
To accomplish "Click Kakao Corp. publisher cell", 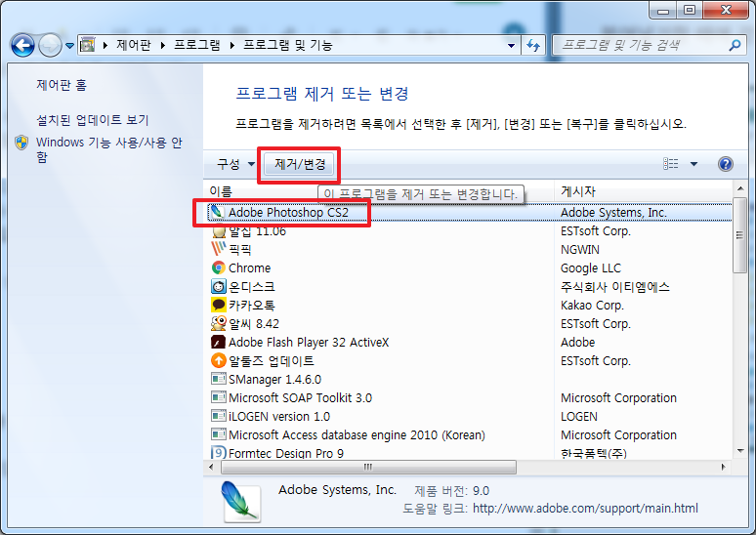I will click(592, 306).
